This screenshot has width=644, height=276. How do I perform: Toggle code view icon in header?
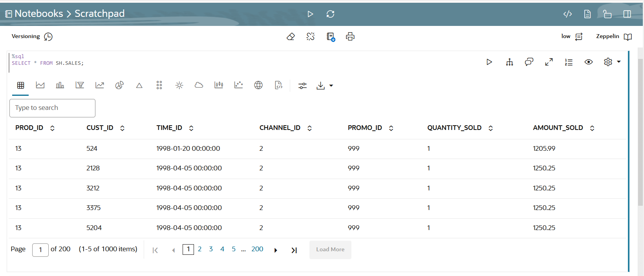coord(567,14)
